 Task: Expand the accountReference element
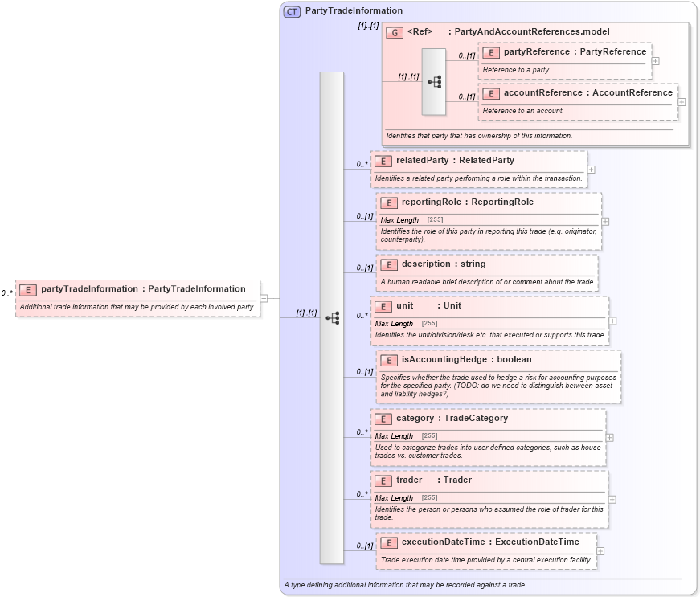point(682,102)
